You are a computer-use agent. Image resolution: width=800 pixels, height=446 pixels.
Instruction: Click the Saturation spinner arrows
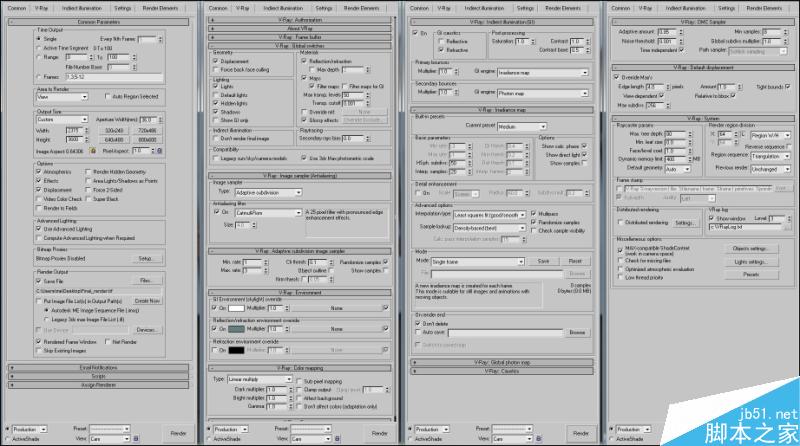click(533, 41)
